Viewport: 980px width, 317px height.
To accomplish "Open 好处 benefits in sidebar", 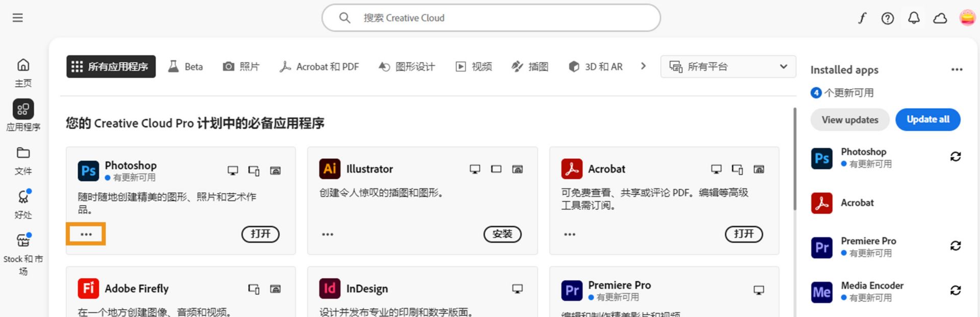I will coord(23,204).
